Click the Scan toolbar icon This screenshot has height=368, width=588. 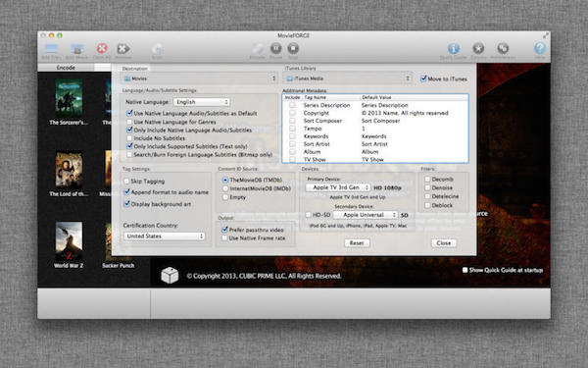click(157, 49)
